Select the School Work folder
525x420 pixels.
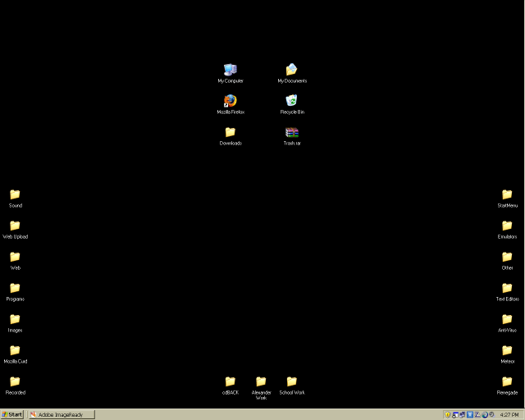pos(291,382)
